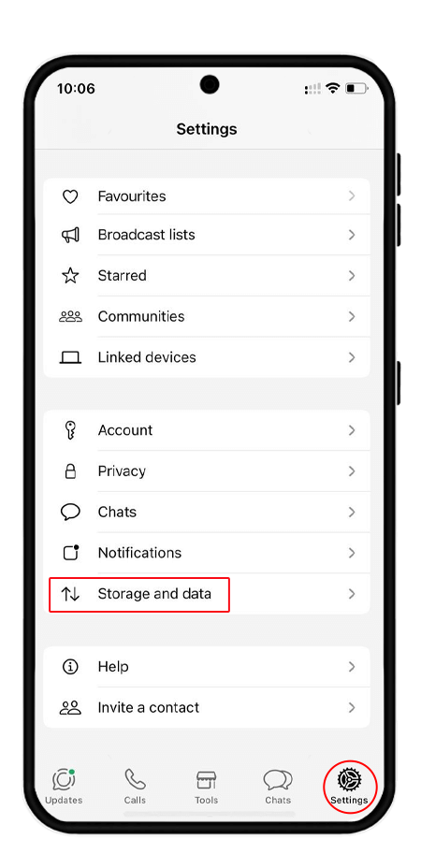Expand the Notifications row chevron

click(352, 553)
